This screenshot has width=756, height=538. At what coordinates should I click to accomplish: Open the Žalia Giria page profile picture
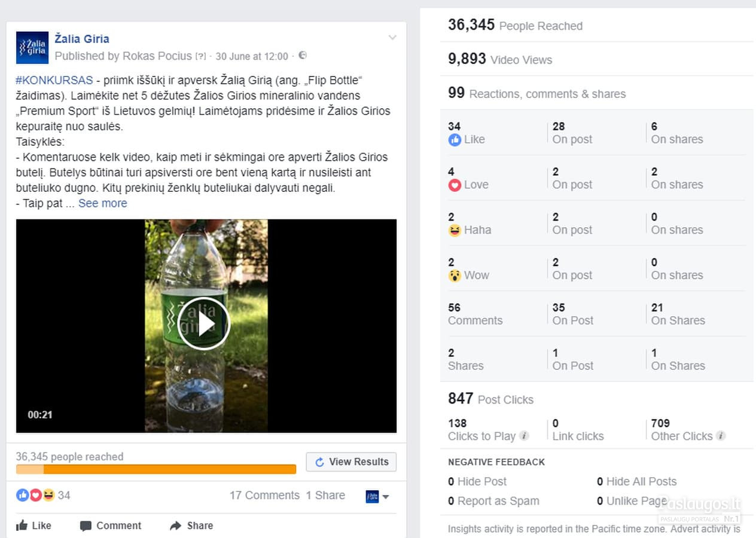[x=32, y=48]
